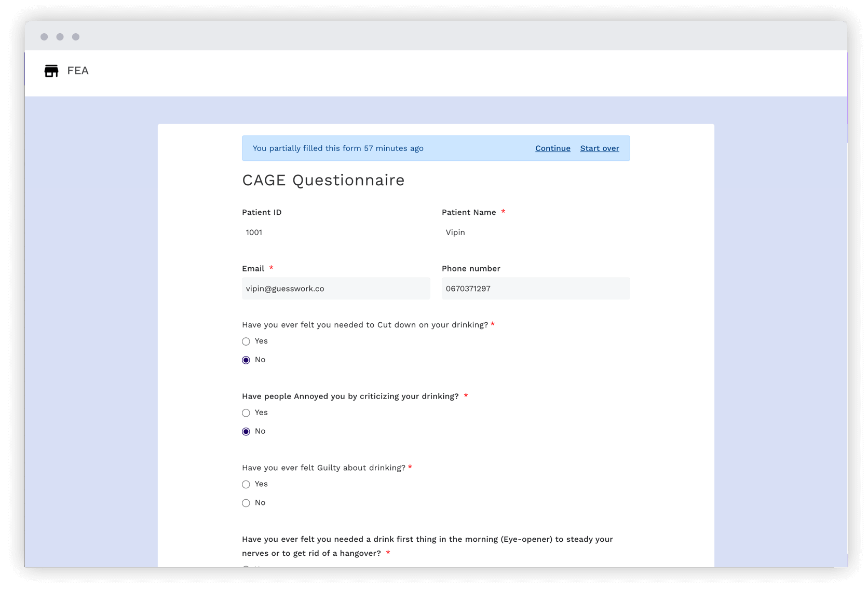The height and width of the screenshot is (589, 868).
Task: Select Yes for the Guilty question
Action: click(x=246, y=484)
